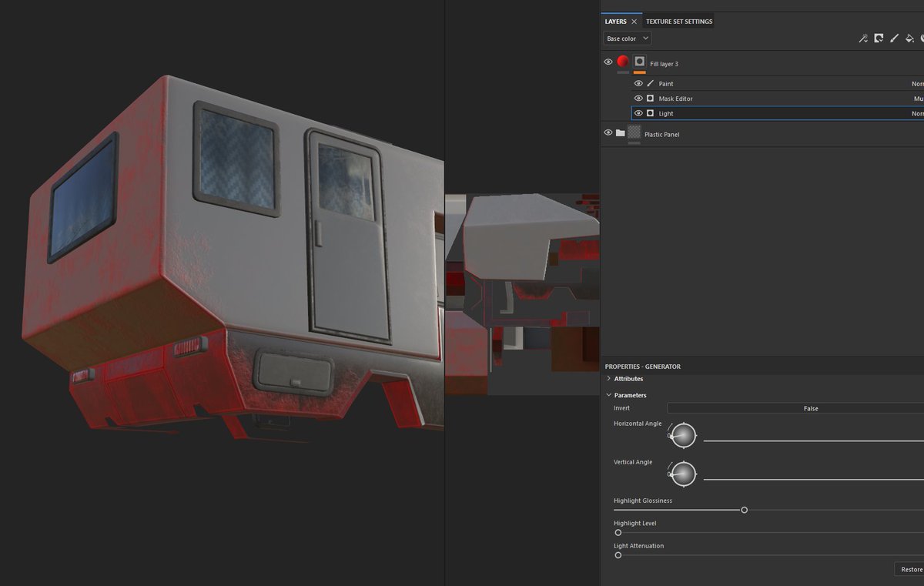Click the Restore button at the bottom

(x=912, y=569)
